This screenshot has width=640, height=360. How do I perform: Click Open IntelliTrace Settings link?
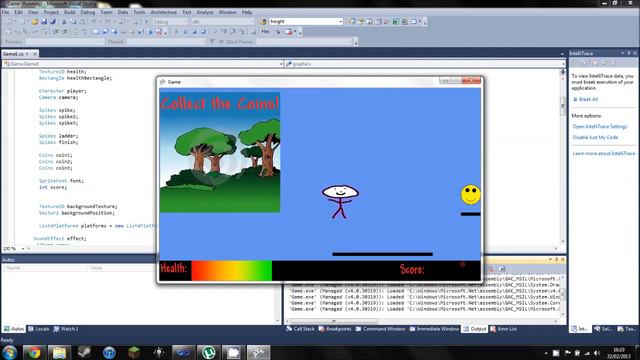click(x=600, y=127)
